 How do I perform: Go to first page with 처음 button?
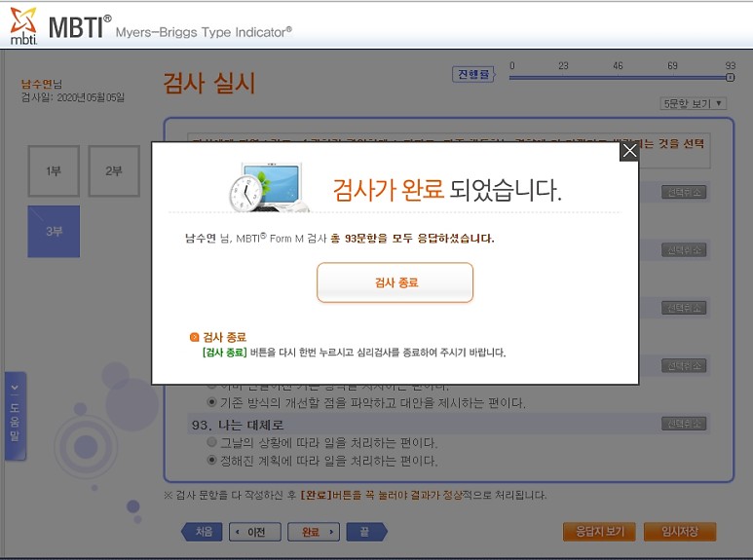(x=203, y=532)
